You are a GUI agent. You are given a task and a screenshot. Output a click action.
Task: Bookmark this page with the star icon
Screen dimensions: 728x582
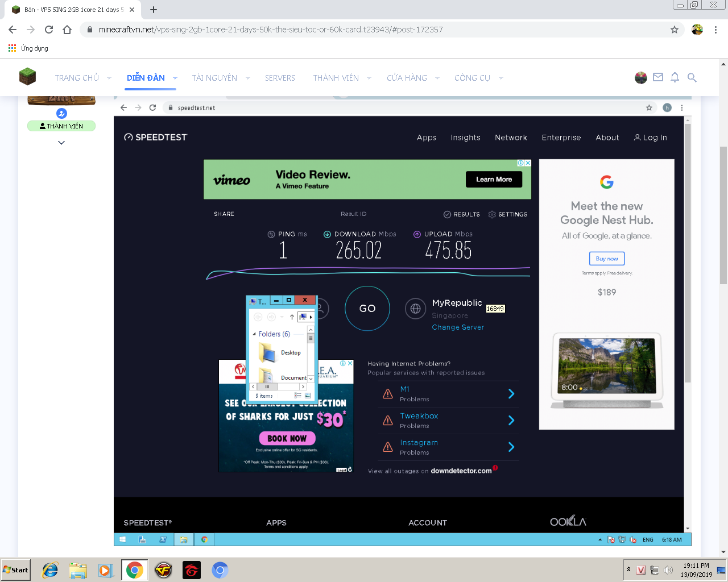click(675, 30)
